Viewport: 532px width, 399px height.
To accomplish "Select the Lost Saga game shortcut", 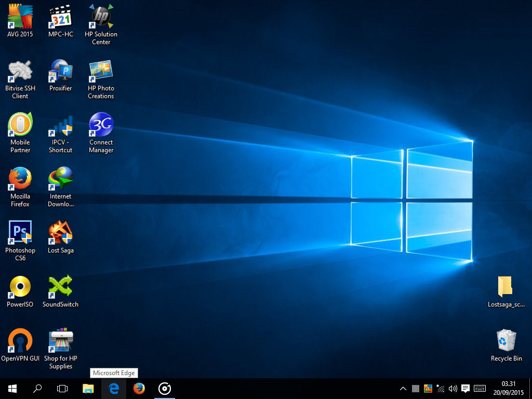I will point(61,237).
